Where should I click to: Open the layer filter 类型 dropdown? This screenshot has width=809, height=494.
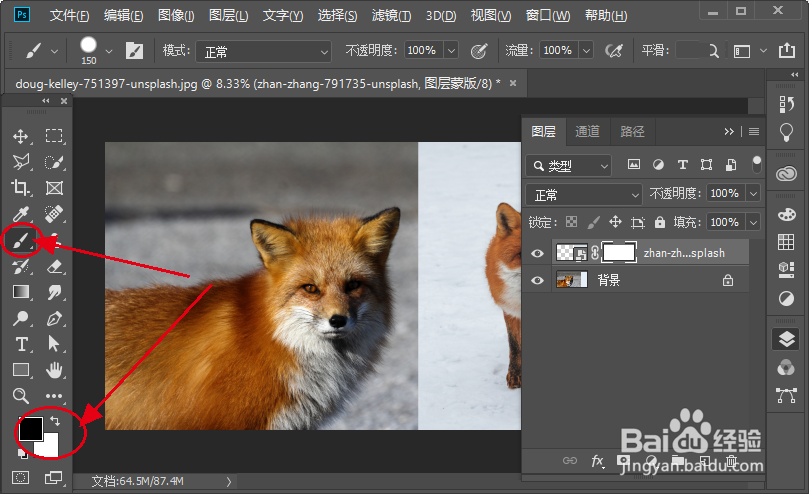pos(569,166)
